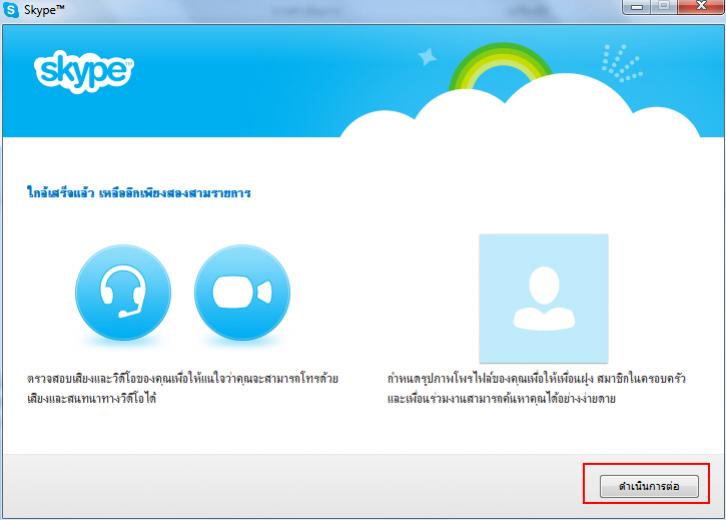
Task: Click the Skype logo in the banner
Action: click(x=84, y=72)
